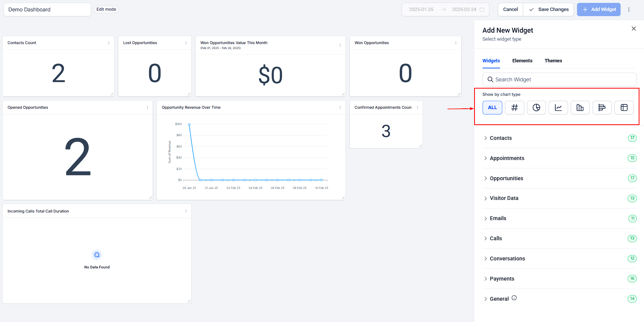Switch to the Themes tab
Screen dimensions: 644x322
tap(553, 61)
